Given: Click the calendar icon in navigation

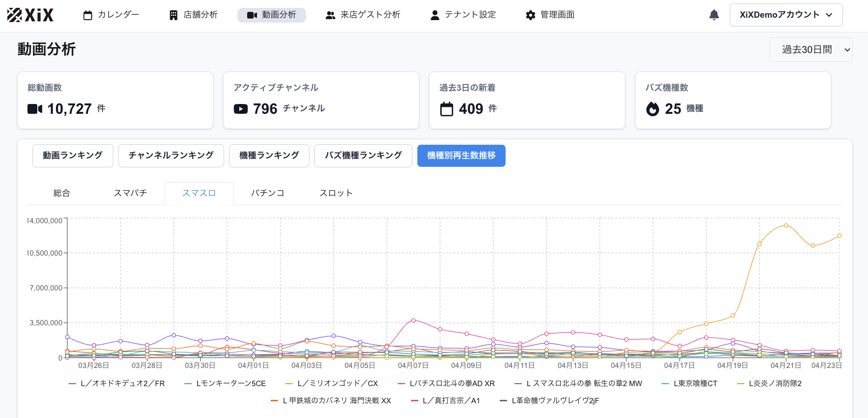Looking at the screenshot, I should (x=88, y=15).
